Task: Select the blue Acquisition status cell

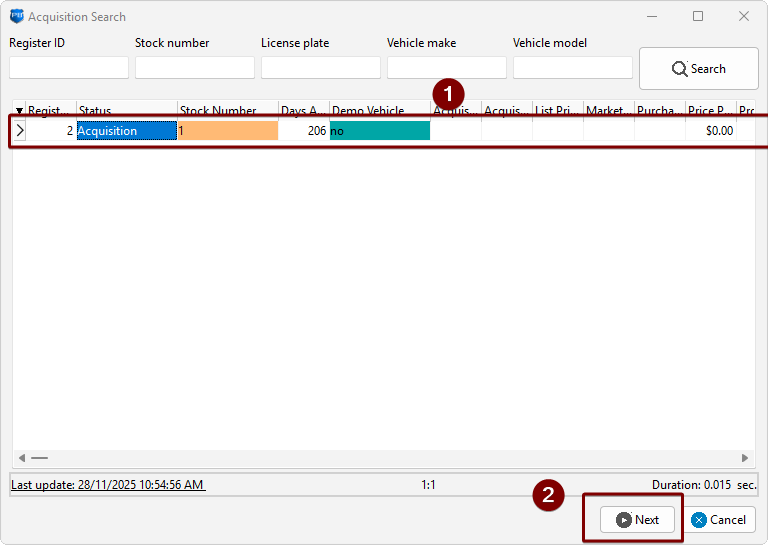Action: [126, 131]
